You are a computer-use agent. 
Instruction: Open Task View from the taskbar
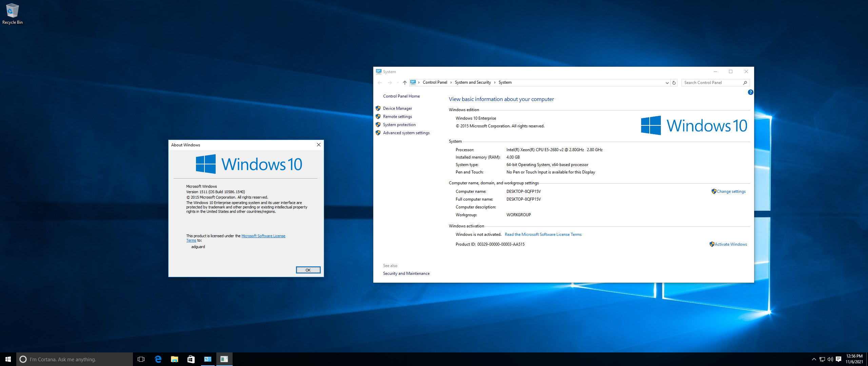pos(141,359)
